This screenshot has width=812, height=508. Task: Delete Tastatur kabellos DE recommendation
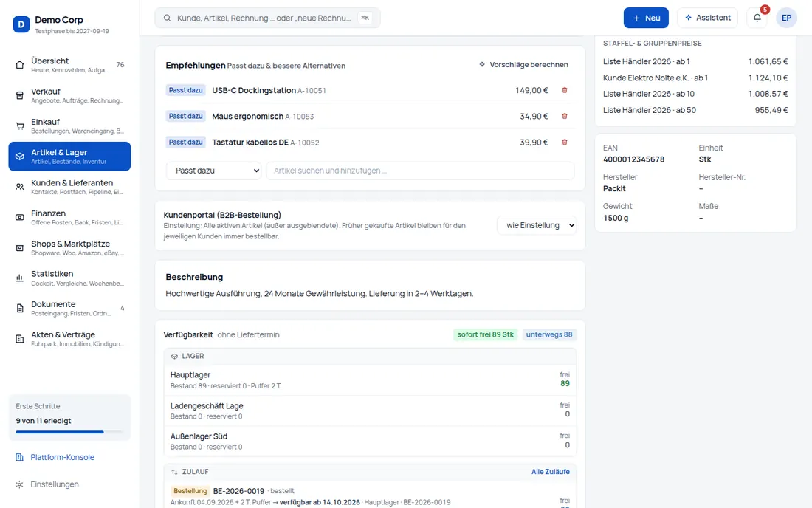point(565,142)
